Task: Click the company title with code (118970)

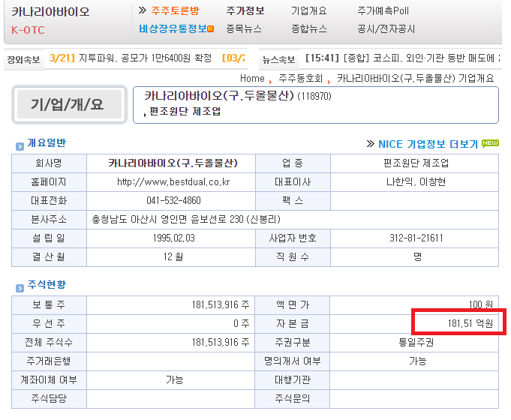Action: click(x=237, y=96)
